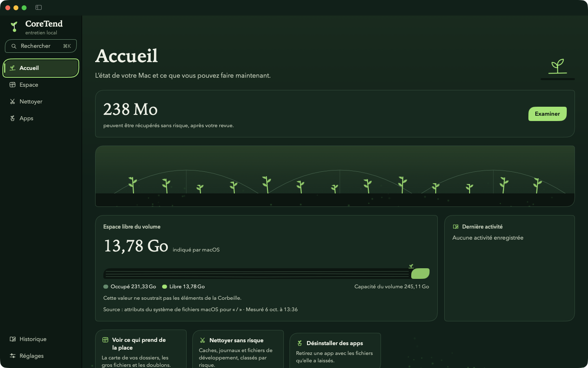Click the CoreTend sprout logo
This screenshot has width=588, height=368.
click(14, 27)
